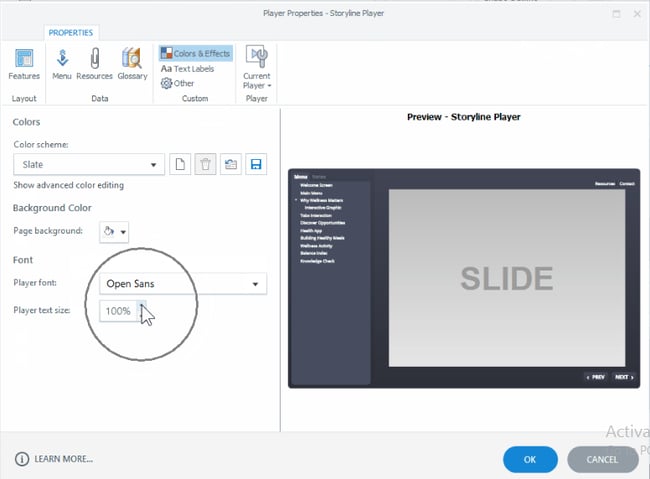Switch to the PROPERTIES tab
Screen dimensions: 650x479
tap(70, 33)
